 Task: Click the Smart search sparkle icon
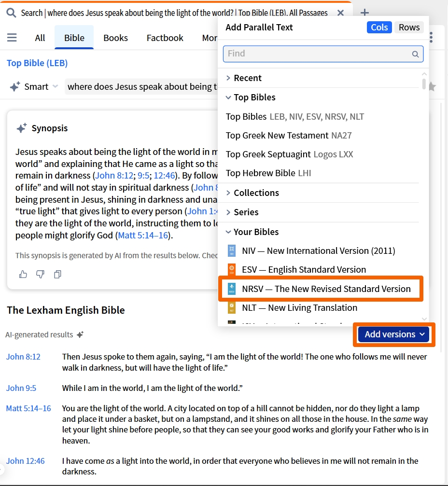click(x=15, y=86)
